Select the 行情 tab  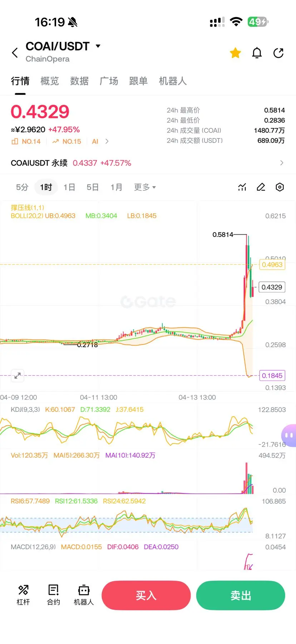coord(20,81)
